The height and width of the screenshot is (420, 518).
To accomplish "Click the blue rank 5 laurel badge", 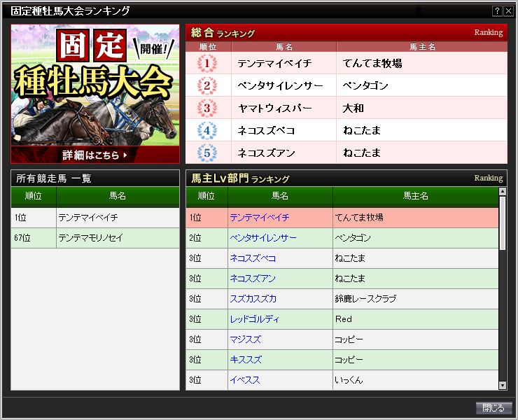I will click(x=207, y=153).
